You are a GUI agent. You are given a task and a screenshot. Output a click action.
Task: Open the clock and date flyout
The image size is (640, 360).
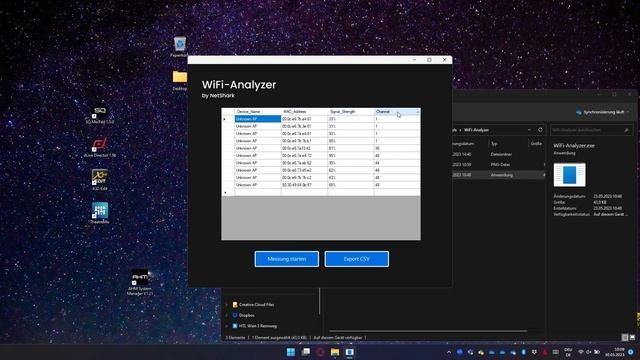point(615,352)
